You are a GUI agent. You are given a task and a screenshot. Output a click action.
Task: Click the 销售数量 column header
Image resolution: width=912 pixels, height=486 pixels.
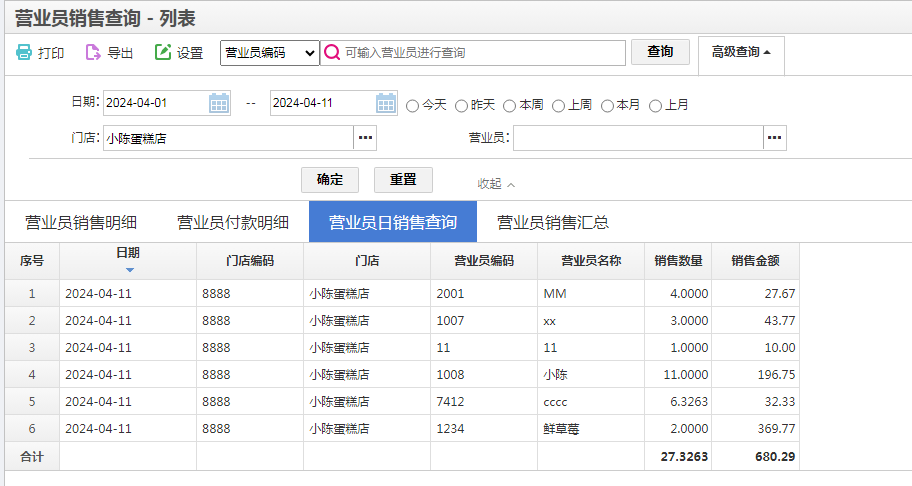678,261
